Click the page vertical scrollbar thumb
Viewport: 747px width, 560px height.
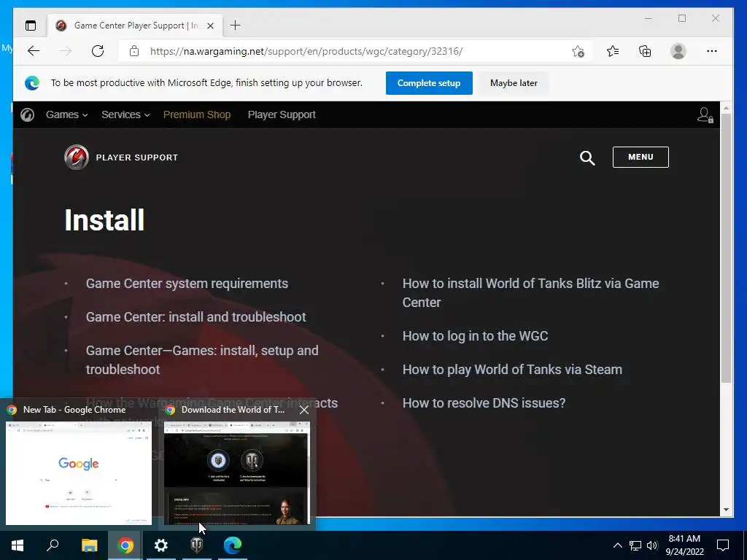tap(726, 248)
